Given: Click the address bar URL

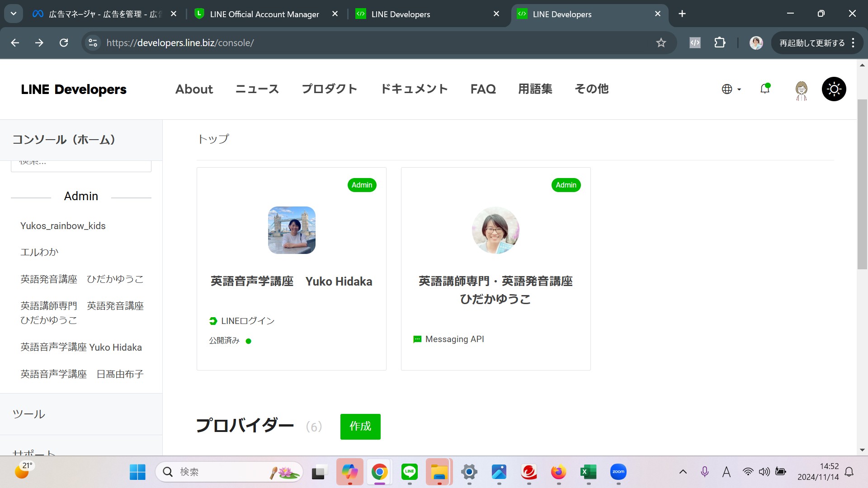Looking at the screenshot, I should pyautogui.click(x=180, y=42).
